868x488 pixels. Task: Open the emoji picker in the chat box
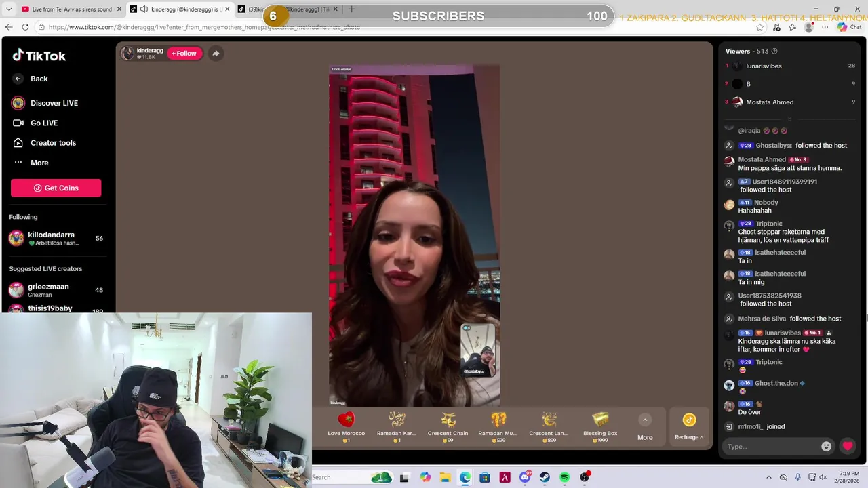(826, 446)
